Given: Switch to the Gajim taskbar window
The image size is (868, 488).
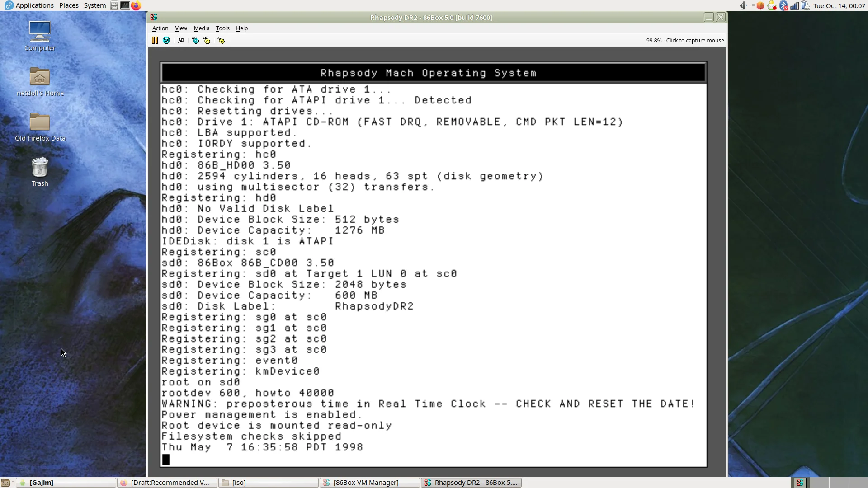Looking at the screenshot, I should click(x=66, y=483).
